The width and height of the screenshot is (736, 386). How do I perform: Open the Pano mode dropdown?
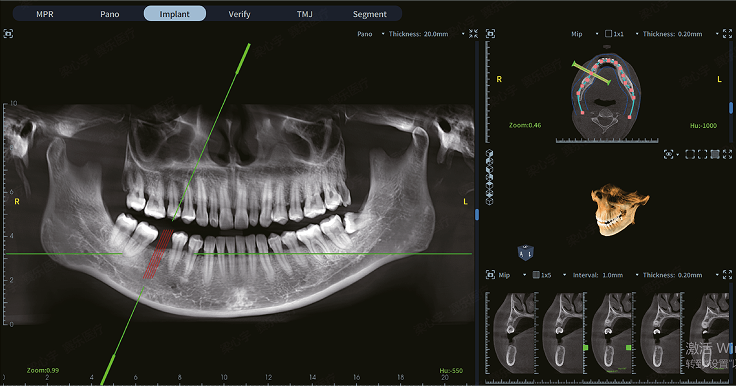coord(371,34)
